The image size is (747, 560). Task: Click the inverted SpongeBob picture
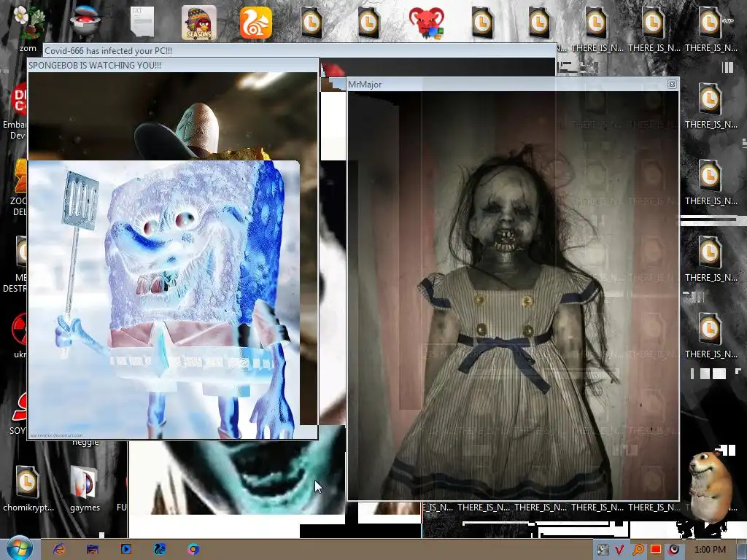click(164, 299)
